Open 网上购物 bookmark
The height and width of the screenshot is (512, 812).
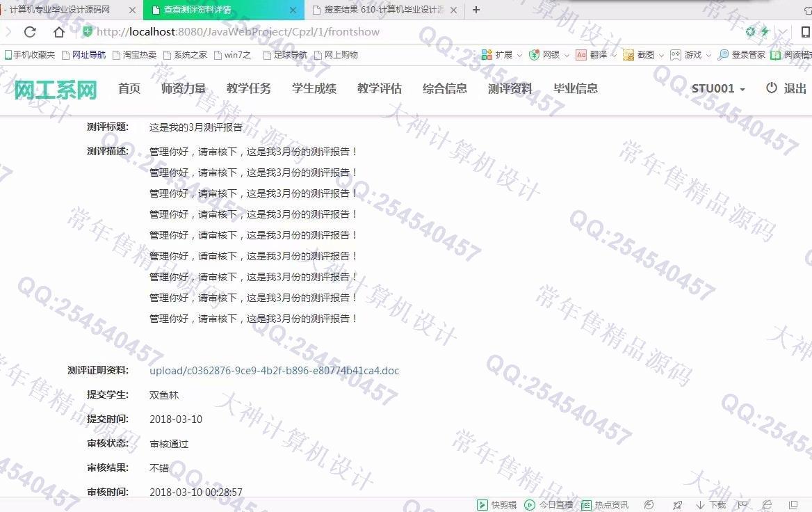pos(336,54)
